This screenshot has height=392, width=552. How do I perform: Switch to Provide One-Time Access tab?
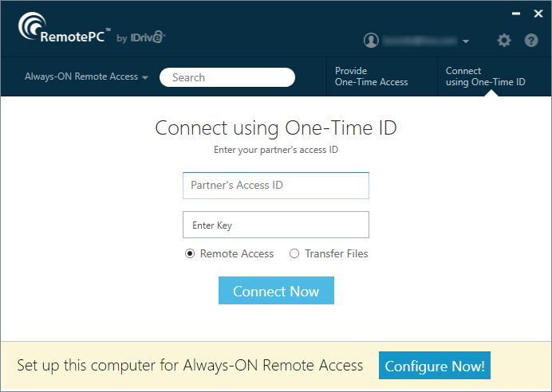(371, 76)
